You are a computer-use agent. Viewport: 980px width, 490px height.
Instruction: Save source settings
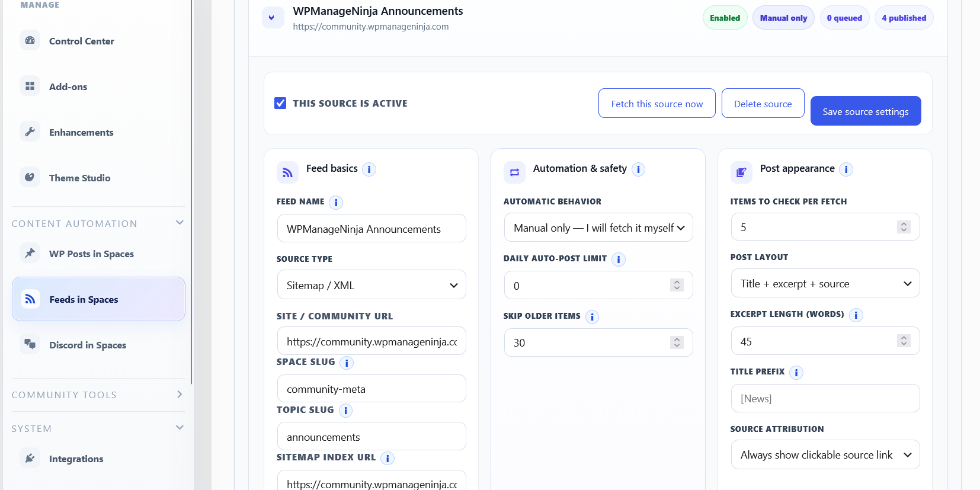tap(865, 111)
